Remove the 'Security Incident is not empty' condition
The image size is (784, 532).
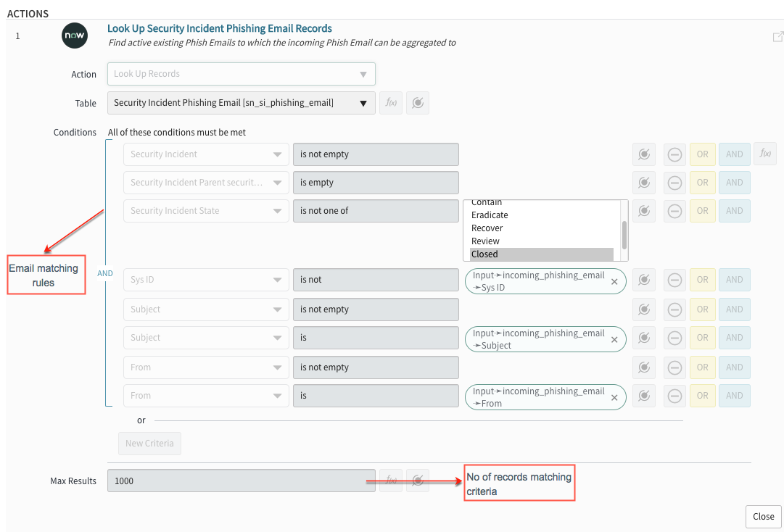point(674,154)
